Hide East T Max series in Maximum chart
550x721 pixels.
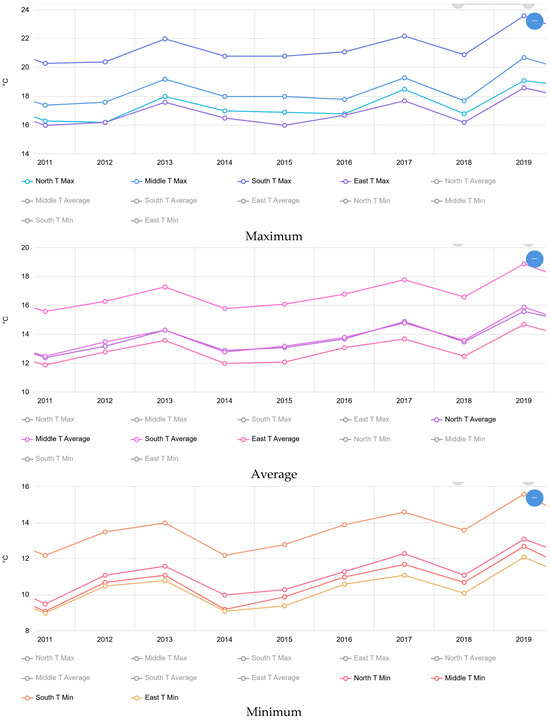coord(365,181)
